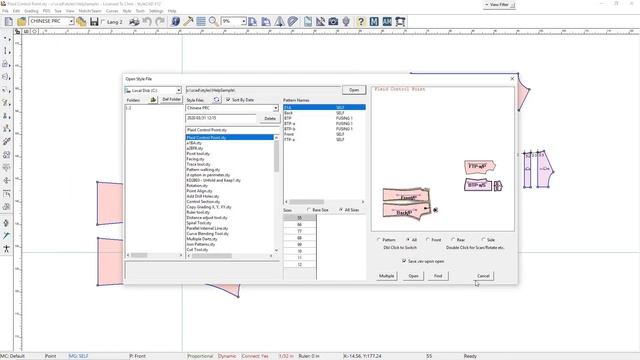Click the mirror triangle icon in toolbar
The image size is (640, 360).
[280, 22]
